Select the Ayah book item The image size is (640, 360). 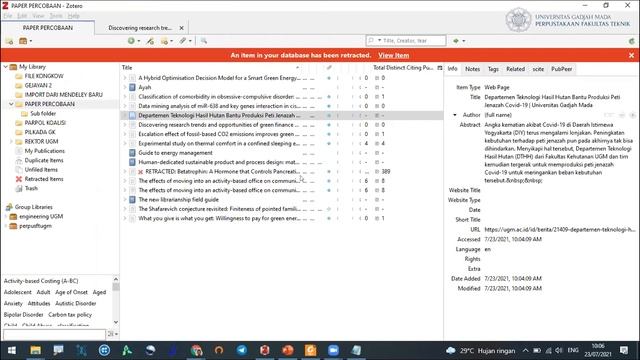(x=144, y=87)
